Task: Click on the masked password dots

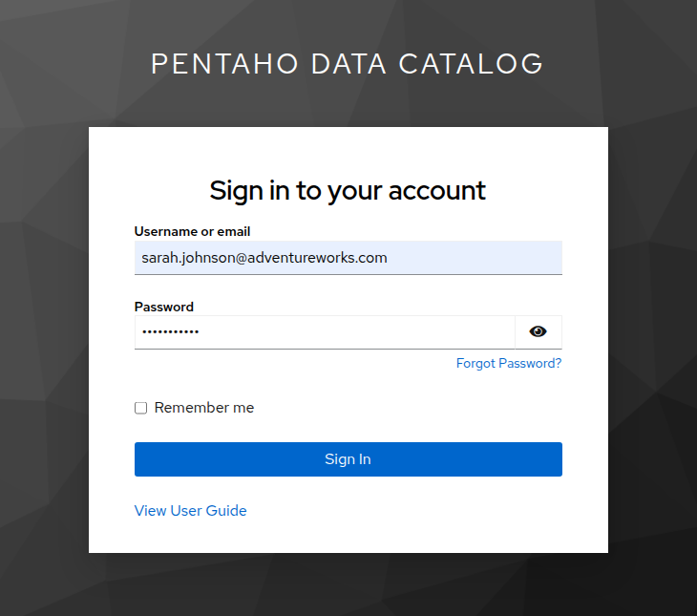Action: click(170, 332)
